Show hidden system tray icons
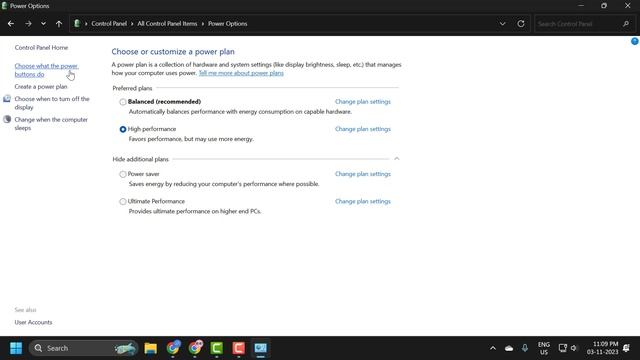The width and height of the screenshot is (640, 360). pos(493,348)
